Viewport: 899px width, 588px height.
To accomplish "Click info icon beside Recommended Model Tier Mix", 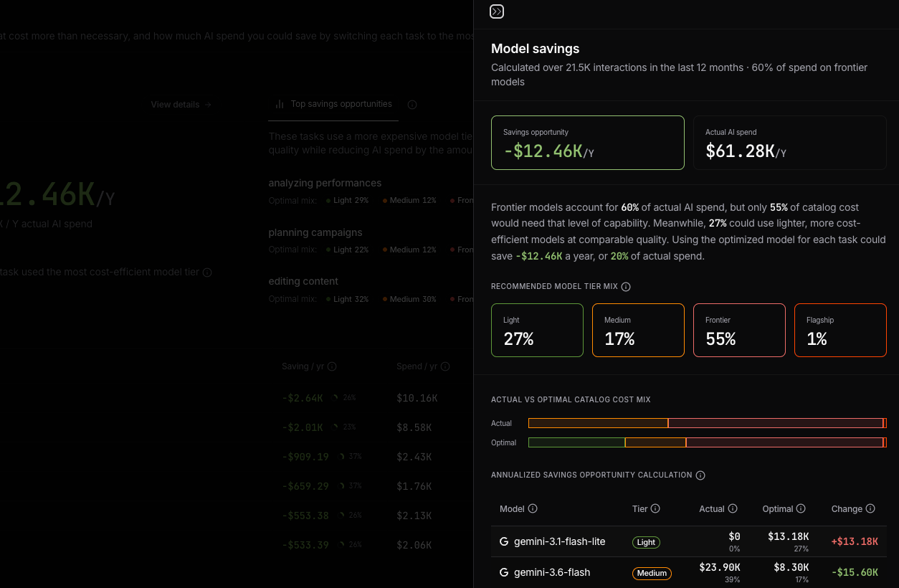I will (626, 287).
